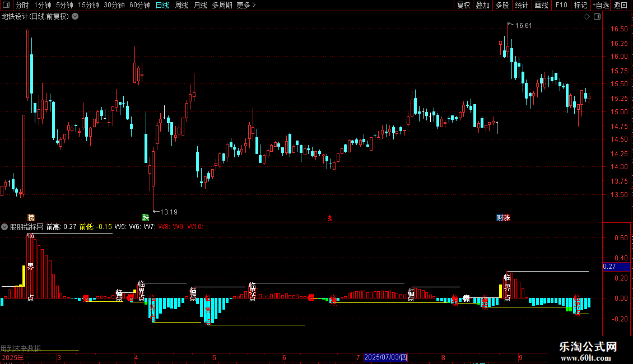The image size is (633, 364).
Task: Click the green 跌 marker icon
Action: point(145,217)
